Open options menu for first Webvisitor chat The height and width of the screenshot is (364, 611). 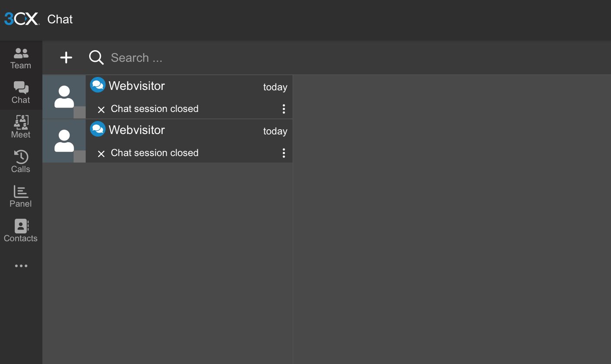coord(284,109)
